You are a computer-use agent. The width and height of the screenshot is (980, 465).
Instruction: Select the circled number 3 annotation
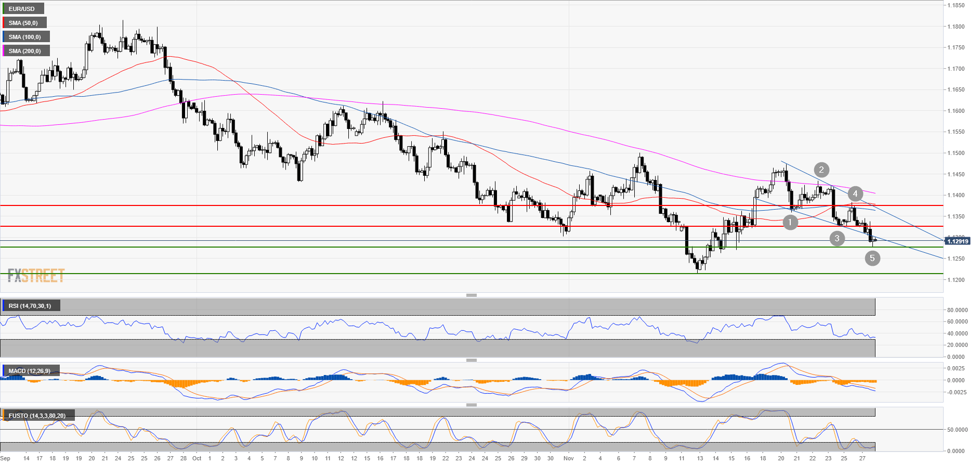pos(837,238)
